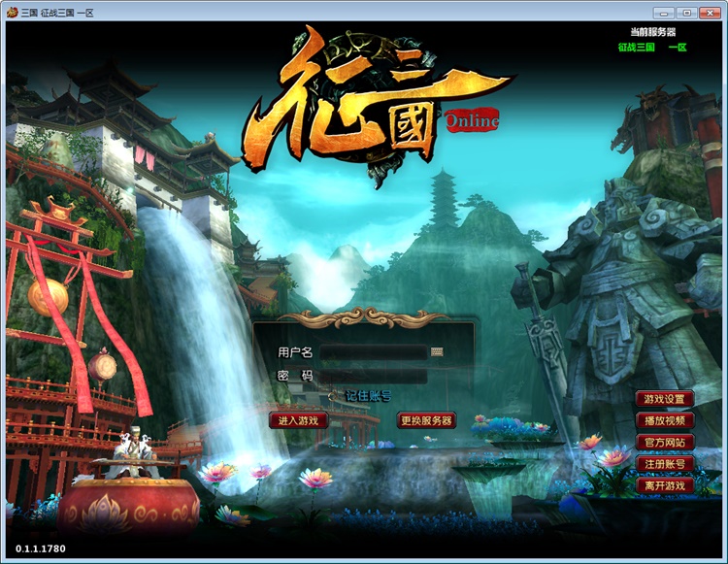Close the game window
728x564 pixels.
(x=711, y=12)
